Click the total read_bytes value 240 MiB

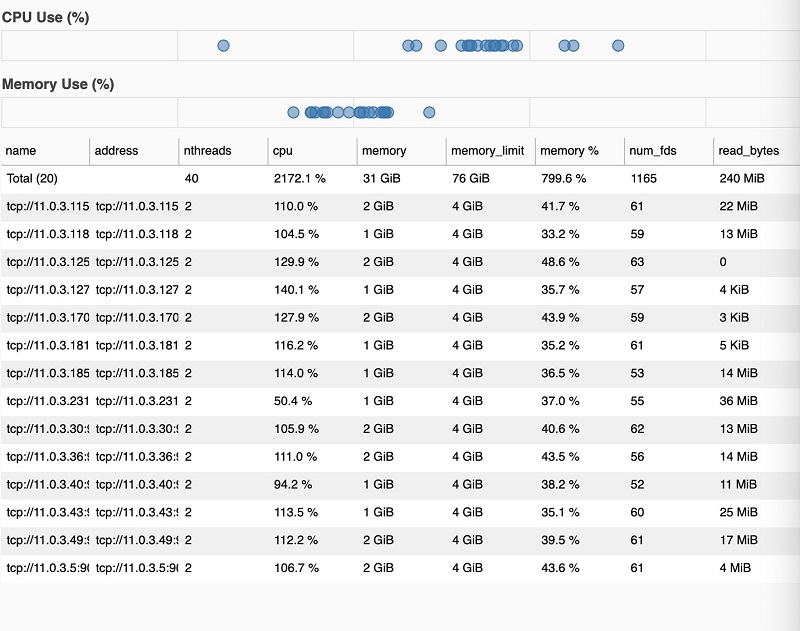click(742, 179)
